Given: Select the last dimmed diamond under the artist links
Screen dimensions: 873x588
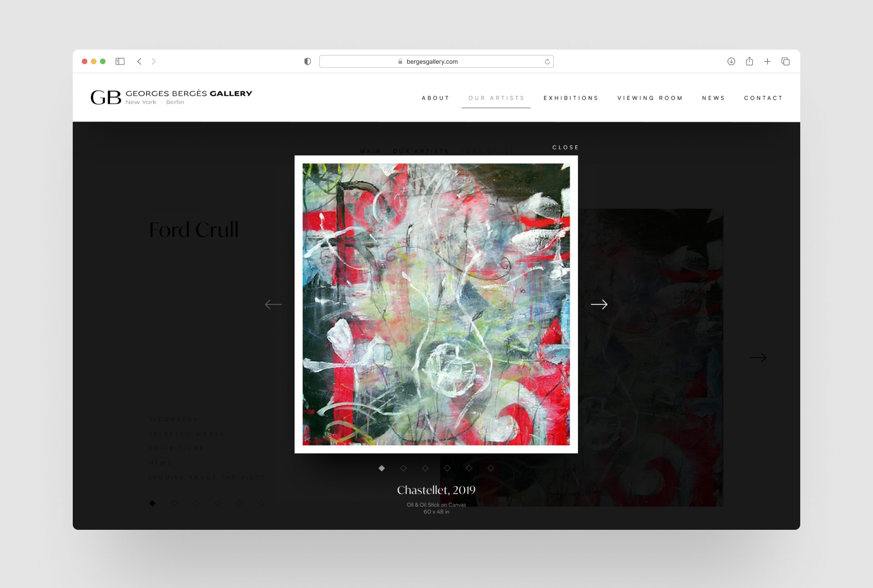Looking at the screenshot, I should [261, 503].
